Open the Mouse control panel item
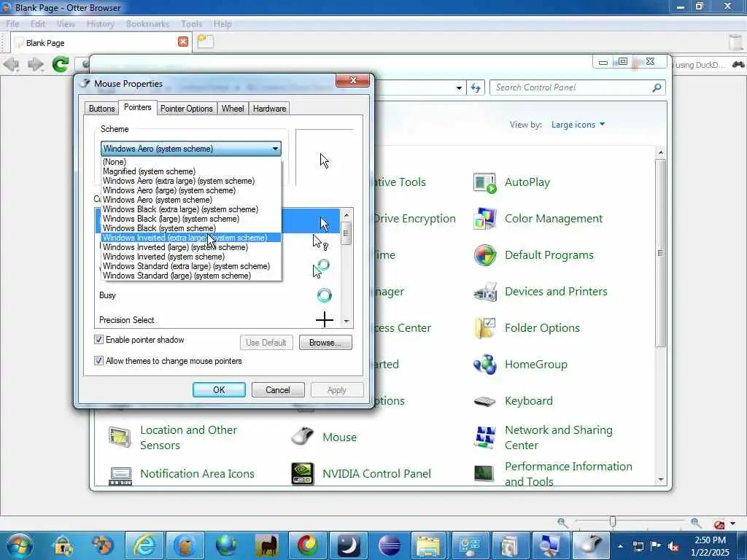Viewport: 747px width, 560px height. pos(324,437)
